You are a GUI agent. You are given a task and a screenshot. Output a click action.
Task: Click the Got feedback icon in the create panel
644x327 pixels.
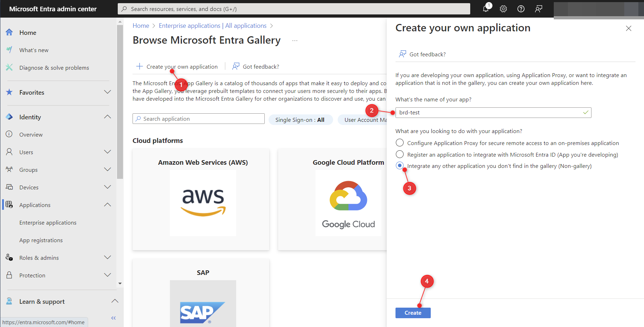click(403, 54)
